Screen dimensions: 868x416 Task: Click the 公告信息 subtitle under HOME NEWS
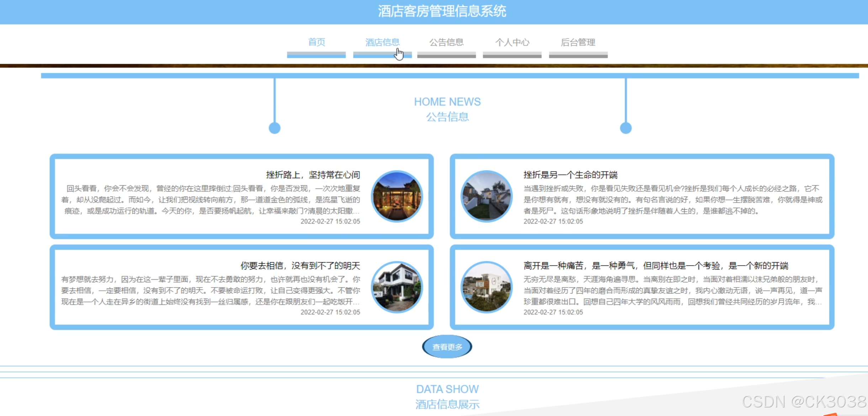coord(448,117)
